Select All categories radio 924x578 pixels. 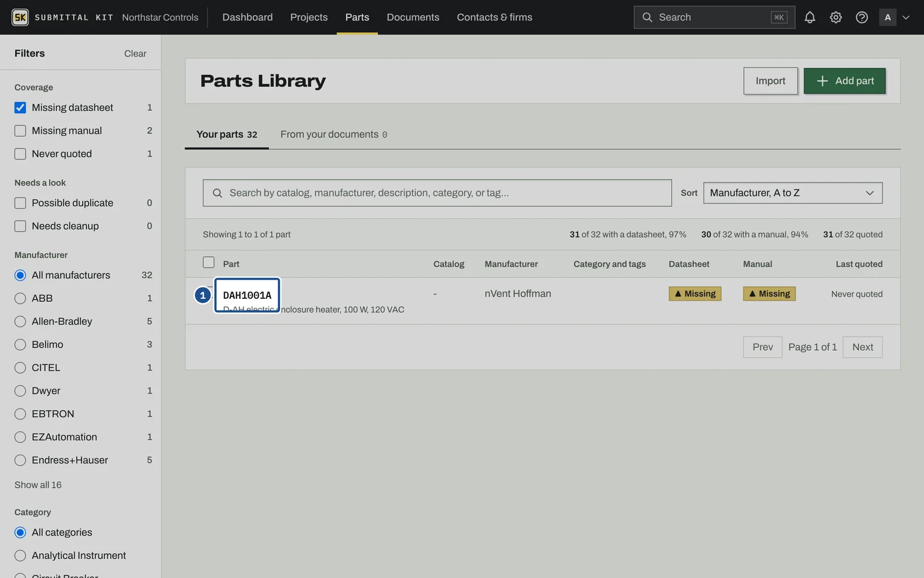click(x=20, y=532)
